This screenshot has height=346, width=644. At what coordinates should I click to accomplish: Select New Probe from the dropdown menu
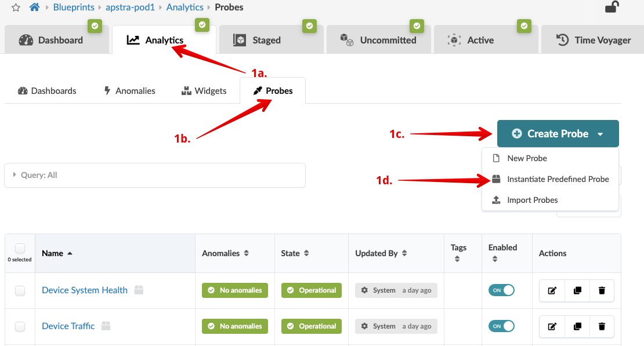527,158
